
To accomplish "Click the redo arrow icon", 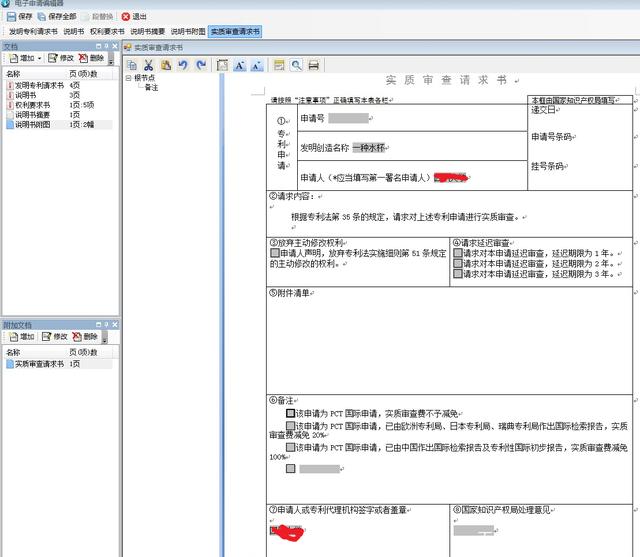I will 201,65.
